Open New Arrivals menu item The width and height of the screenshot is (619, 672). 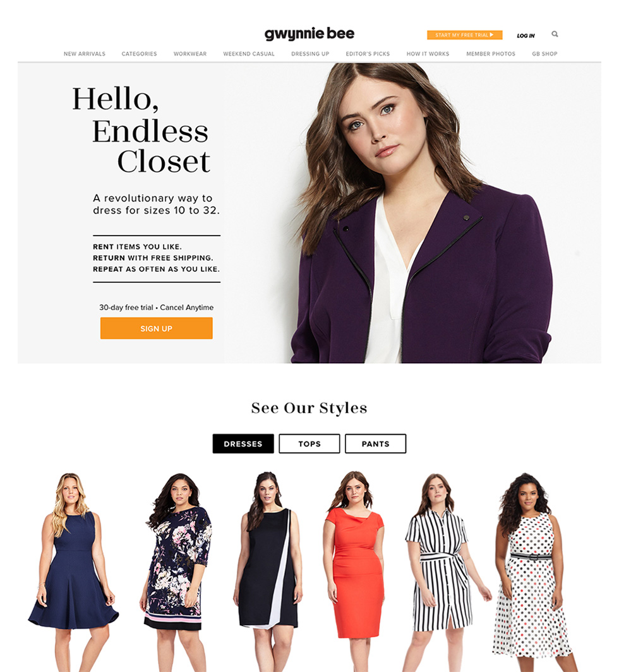85,54
